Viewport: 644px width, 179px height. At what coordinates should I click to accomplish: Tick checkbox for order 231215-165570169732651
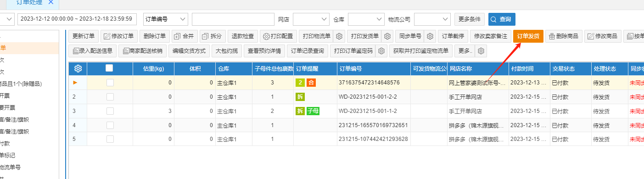point(110,125)
